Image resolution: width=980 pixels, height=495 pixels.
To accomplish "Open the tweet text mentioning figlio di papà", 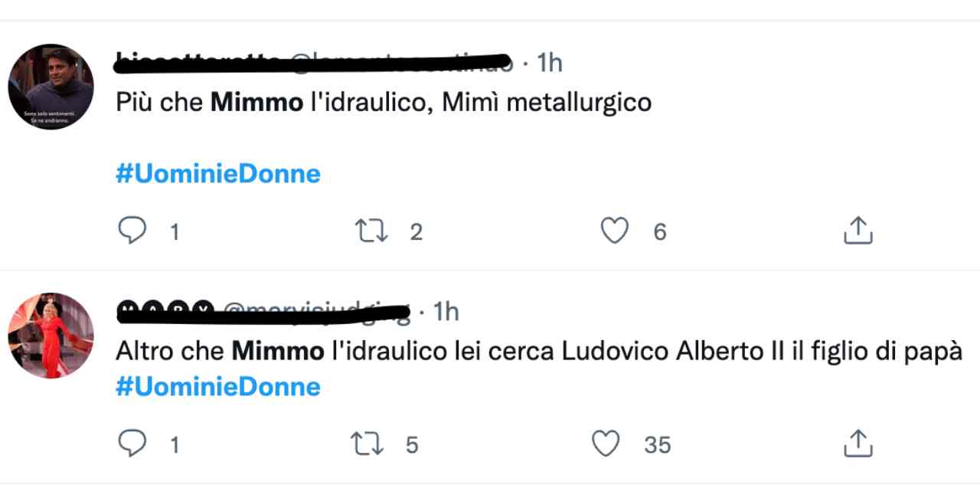I will (x=536, y=352).
